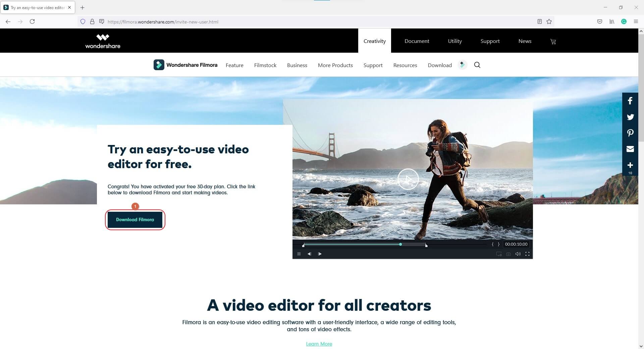Screen dimensions: 644x349
Task: Click the site security padlock icon
Action: click(92, 21)
